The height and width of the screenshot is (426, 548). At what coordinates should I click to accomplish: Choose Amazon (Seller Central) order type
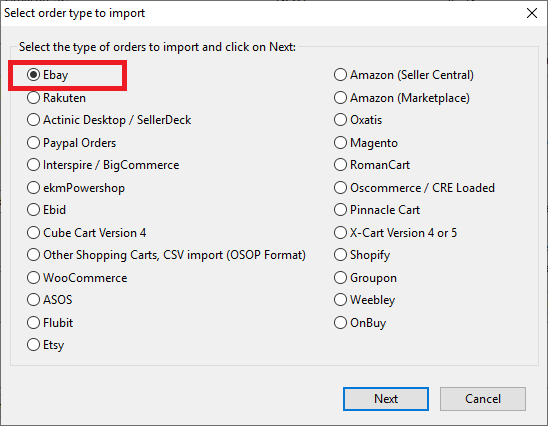tap(404, 75)
